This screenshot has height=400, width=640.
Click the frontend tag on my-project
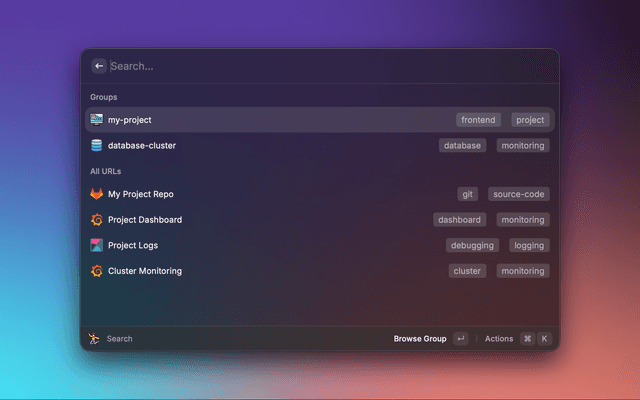coord(479,120)
